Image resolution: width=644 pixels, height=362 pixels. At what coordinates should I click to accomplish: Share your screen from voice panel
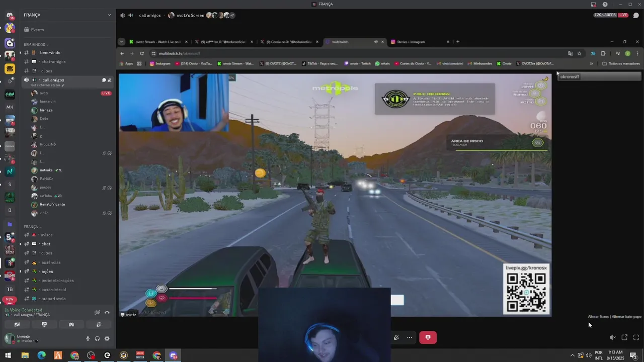coord(44,324)
